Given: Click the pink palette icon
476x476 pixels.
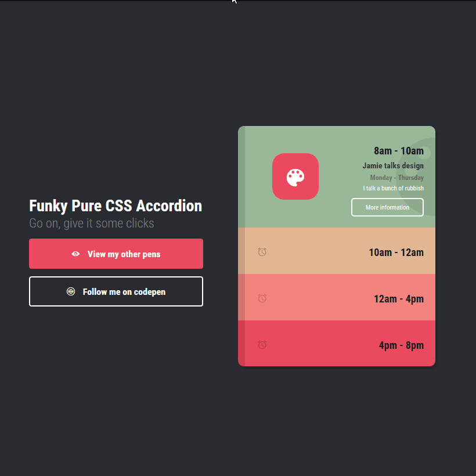Looking at the screenshot, I should coord(295,176).
